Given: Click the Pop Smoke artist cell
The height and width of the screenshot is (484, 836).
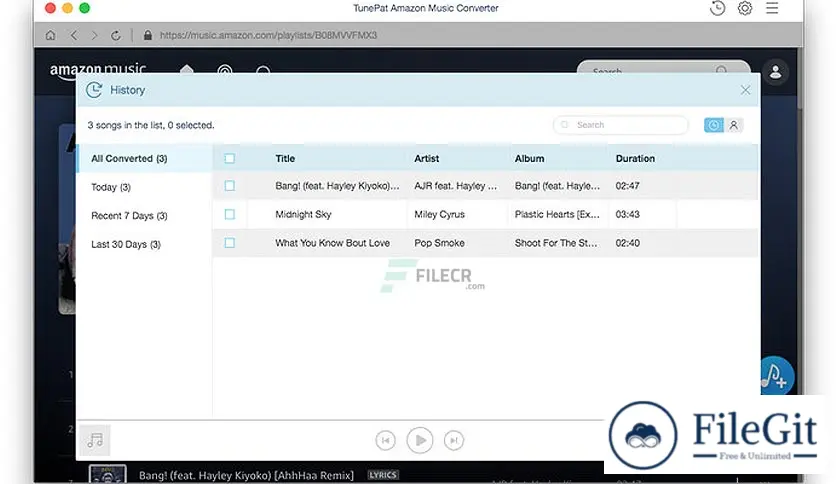Looking at the screenshot, I should [439, 243].
